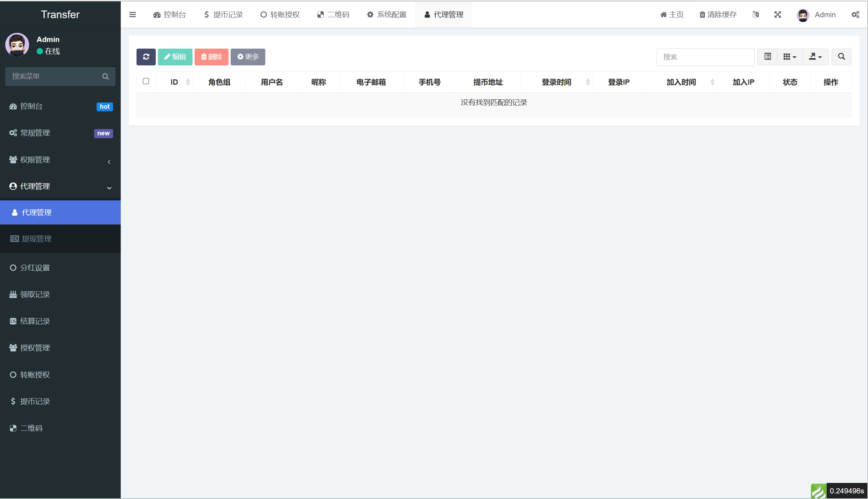This screenshot has width=868, height=499.
Task: Switch to the 系统配置 top tab
Action: point(386,15)
